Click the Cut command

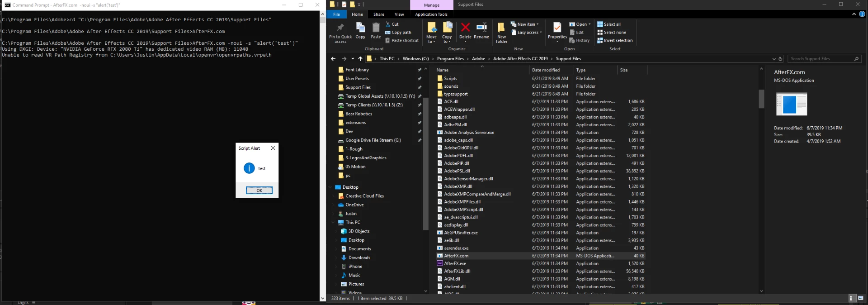tap(392, 24)
